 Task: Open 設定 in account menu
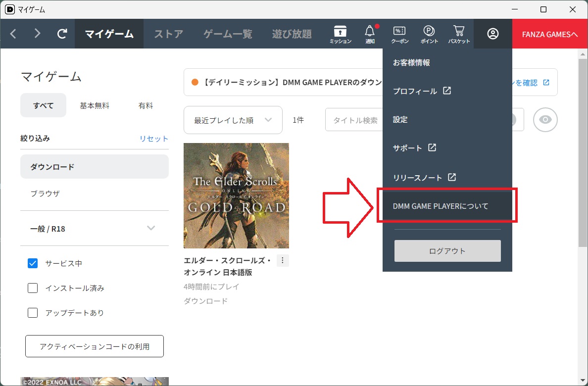coord(447,120)
